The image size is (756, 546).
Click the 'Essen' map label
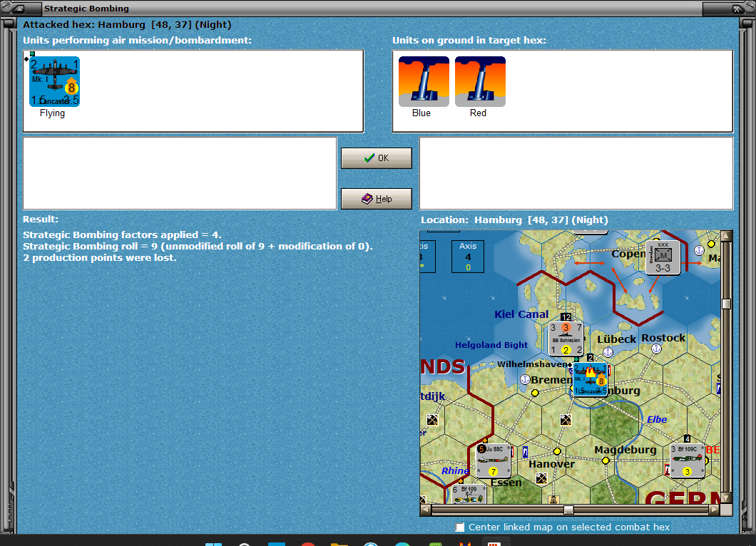click(x=506, y=483)
